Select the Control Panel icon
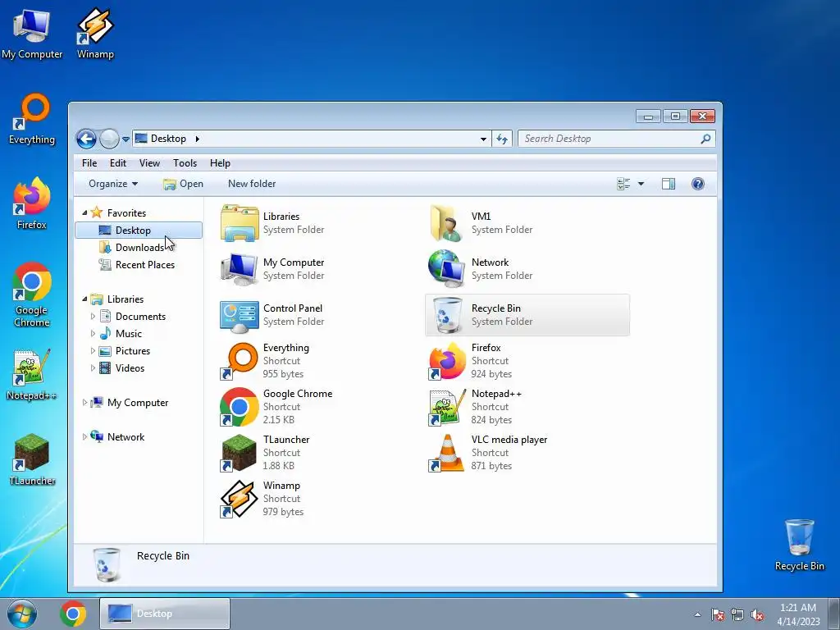 (240, 315)
